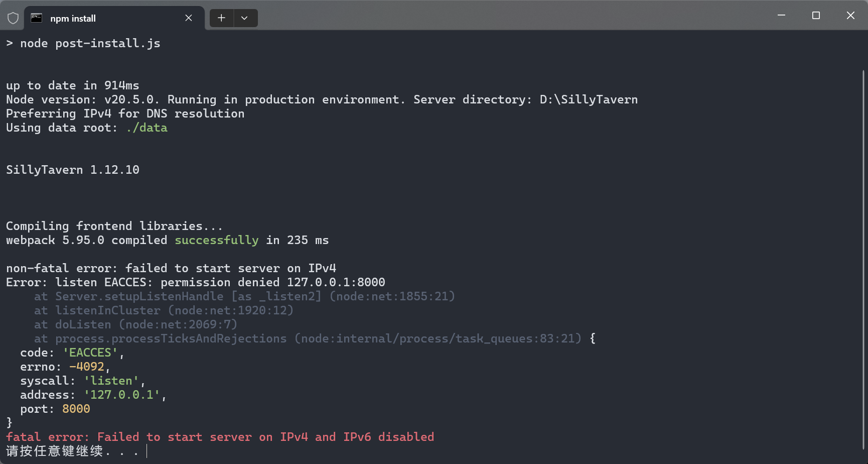Click the administrator shield icon
This screenshot has width=868, height=464.
click(x=13, y=18)
